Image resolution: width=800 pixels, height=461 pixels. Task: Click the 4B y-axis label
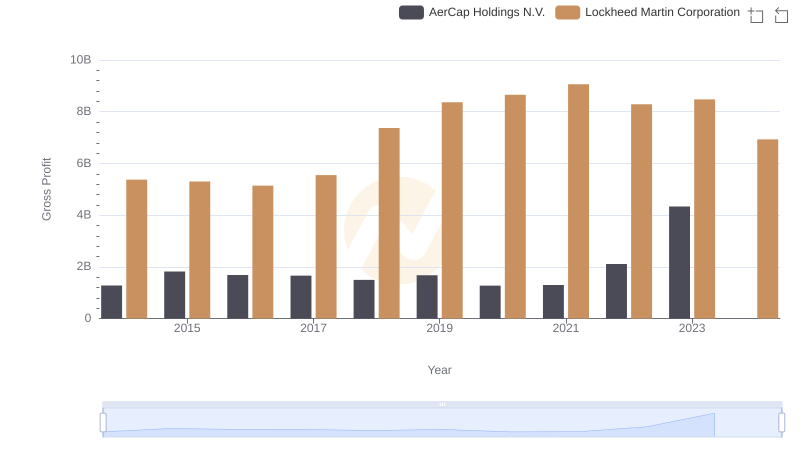pos(84,215)
